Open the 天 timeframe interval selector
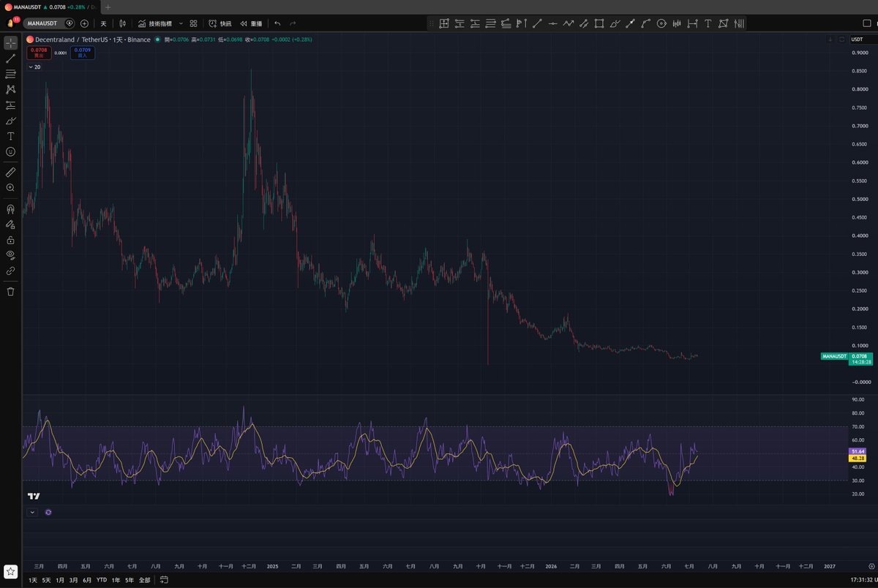Viewport: 878px width, 588px height. pos(103,23)
